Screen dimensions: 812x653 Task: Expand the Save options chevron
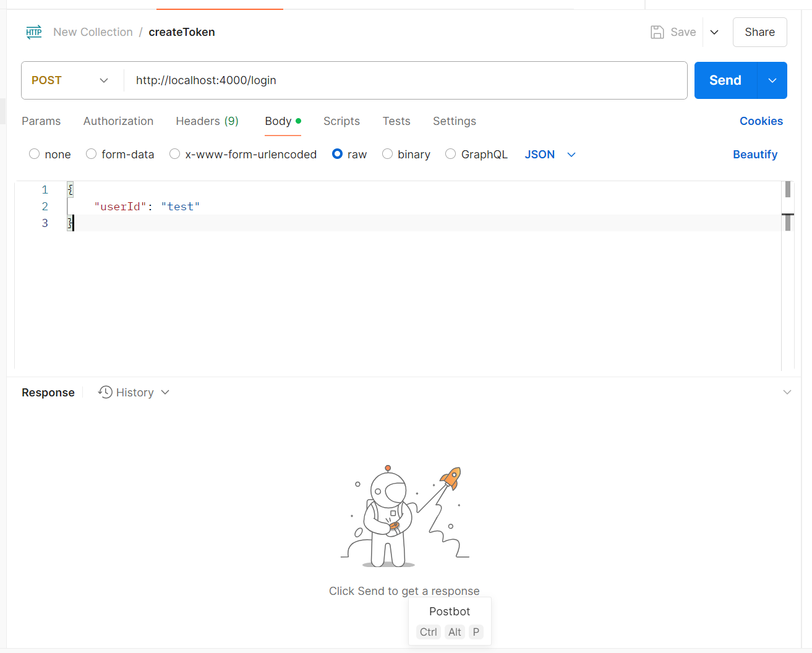(714, 32)
